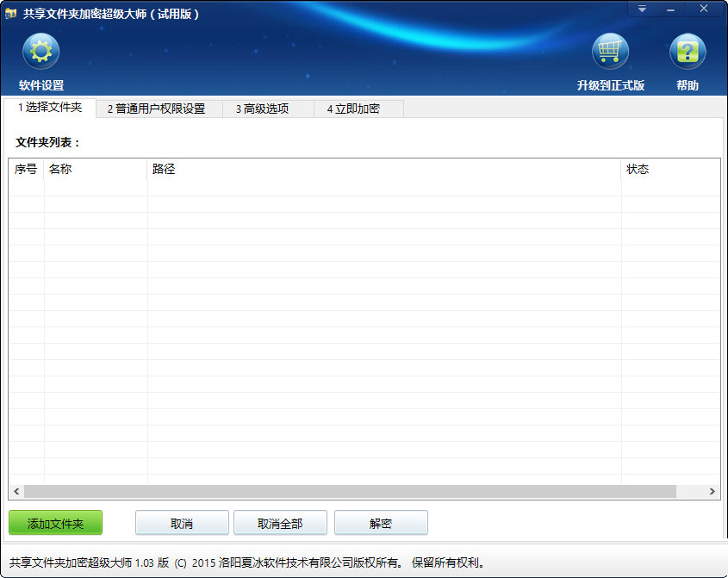Image resolution: width=728 pixels, height=578 pixels.
Task: Click the horizontal scrollbar thumb
Action: pyautogui.click(x=350, y=491)
